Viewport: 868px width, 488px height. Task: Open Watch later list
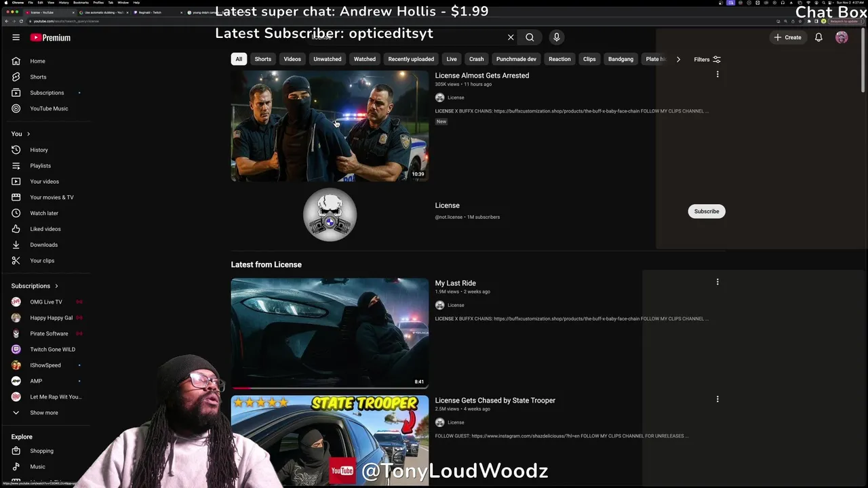coord(45,213)
